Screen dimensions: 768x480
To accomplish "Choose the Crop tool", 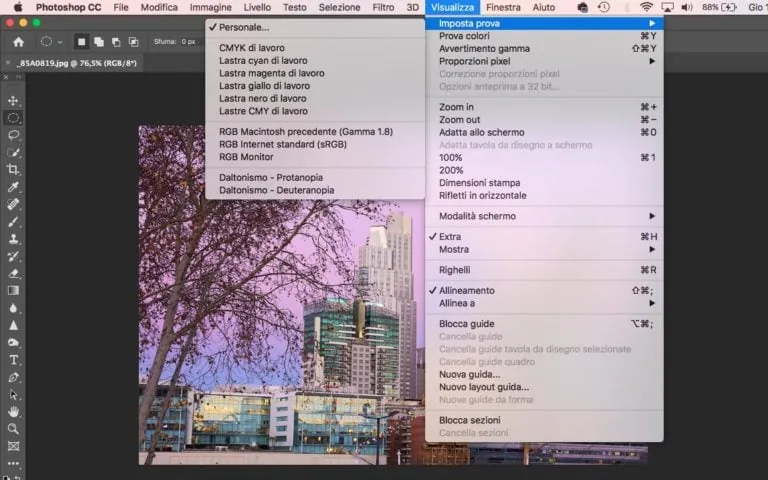I will click(x=14, y=169).
